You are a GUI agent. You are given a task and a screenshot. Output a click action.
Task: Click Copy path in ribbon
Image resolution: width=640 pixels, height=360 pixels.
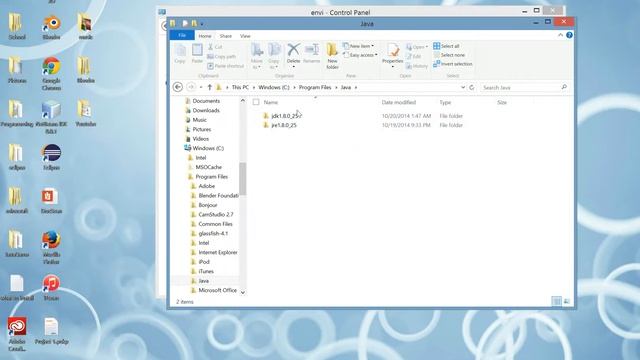pyautogui.click(x=222, y=56)
